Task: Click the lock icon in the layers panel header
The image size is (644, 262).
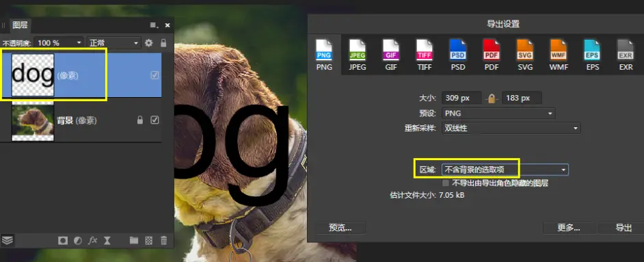Action: [x=163, y=42]
